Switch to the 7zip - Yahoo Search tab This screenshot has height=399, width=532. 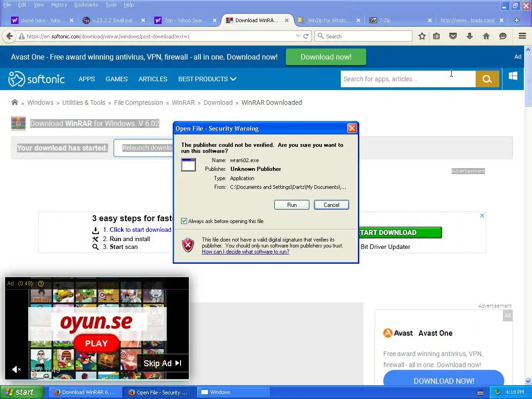click(185, 20)
